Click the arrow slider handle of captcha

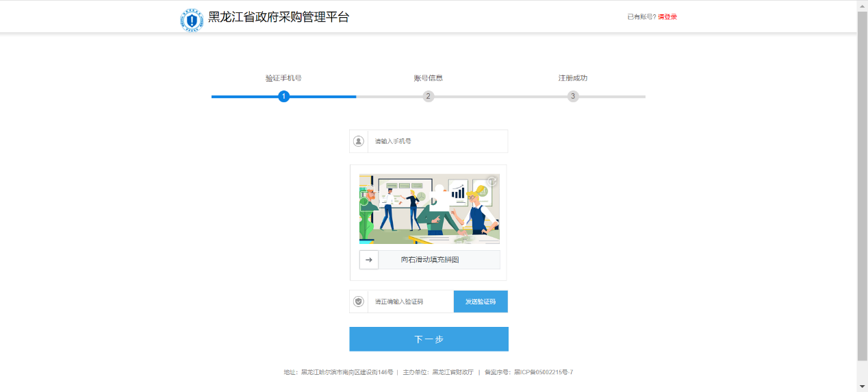(369, 260)
